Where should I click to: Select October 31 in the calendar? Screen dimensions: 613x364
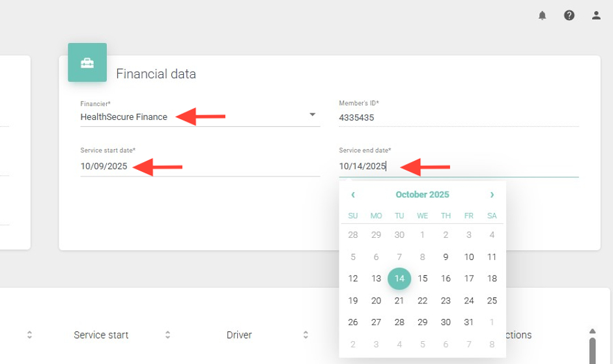pyautogui.click(x=469, y=322)
